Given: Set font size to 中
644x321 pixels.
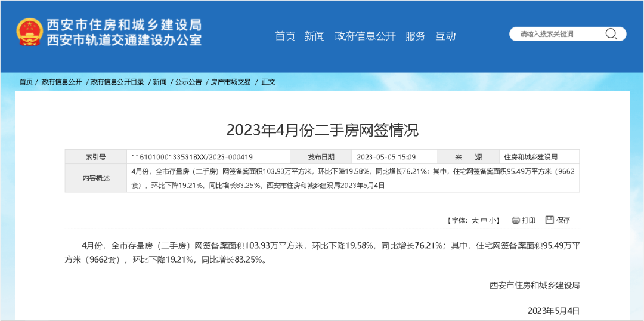Looking at the screenshot, I should click(484, 221).
